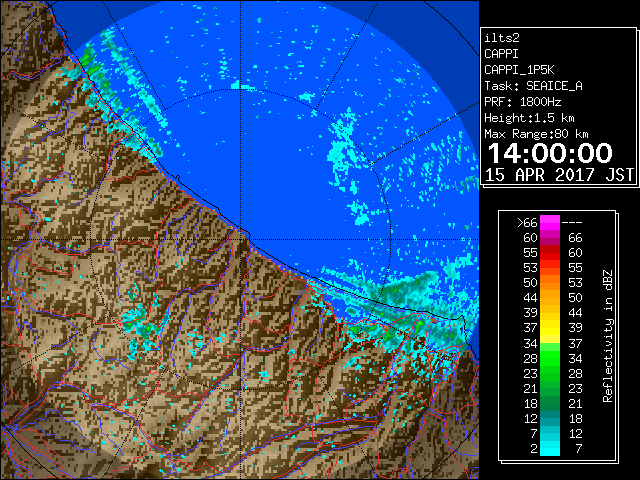Click the 'Reflectivity in dBZ' legend title
Image resolution: width=640 pixels, height=480 pixels.
(608, 336)
